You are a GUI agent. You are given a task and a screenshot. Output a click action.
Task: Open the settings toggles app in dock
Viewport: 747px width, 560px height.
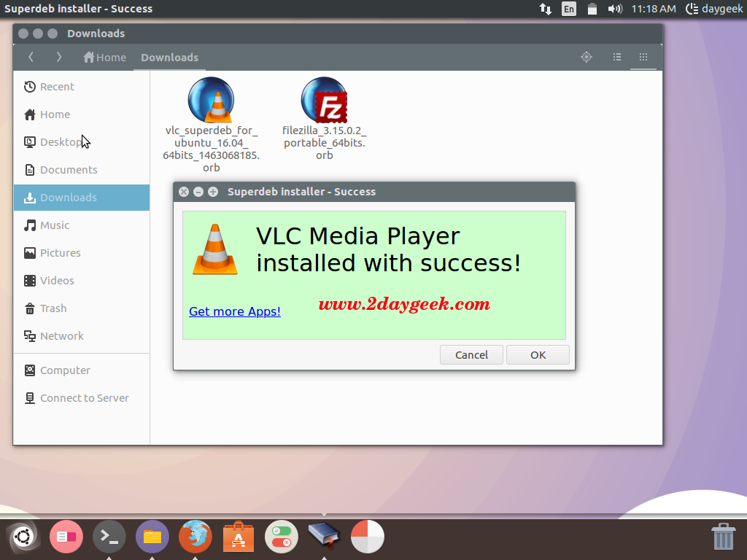(x=282, y=537)
